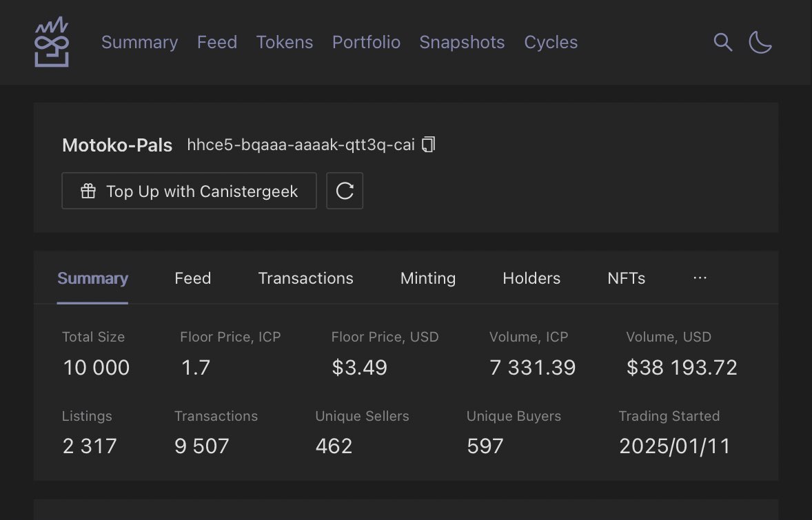The image size is (812, 520).
Task: Select the collection Feed tab
Action: pyautogui.click(x=192, y=278)
